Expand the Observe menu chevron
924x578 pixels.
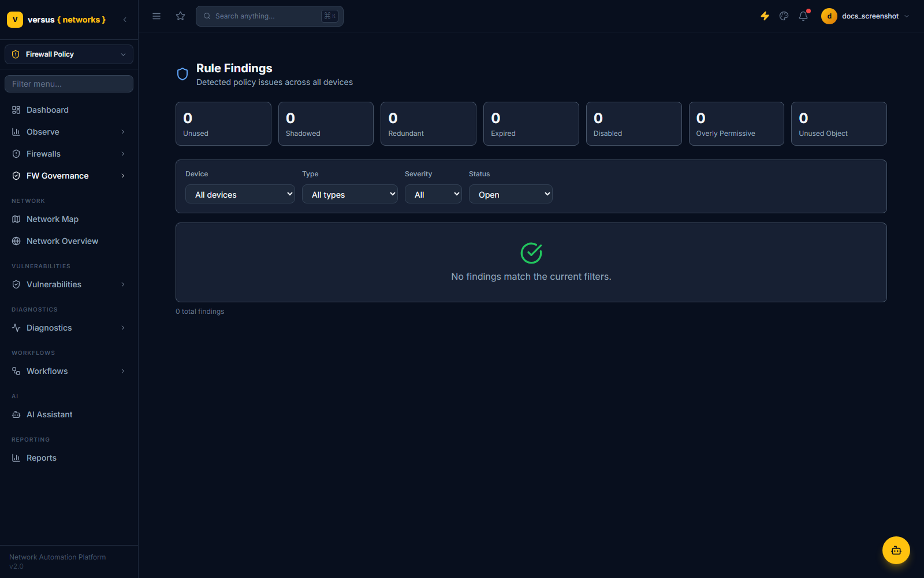(123, 132)
